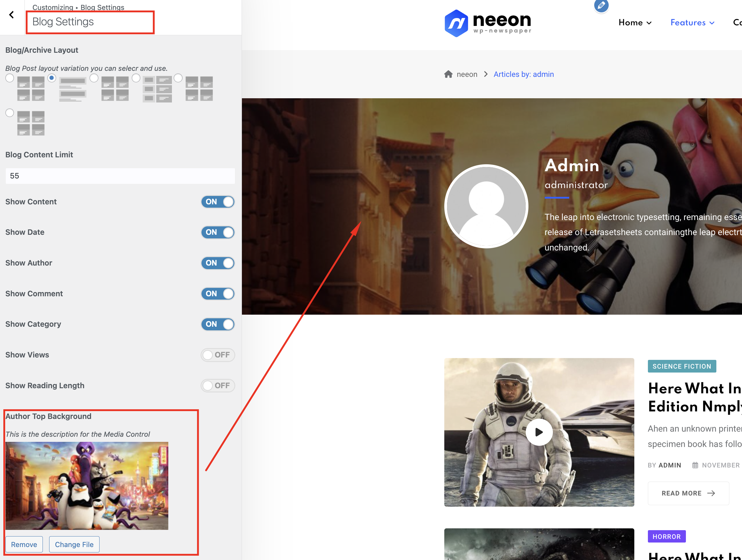The height and width of the screenshot is (560, 742).
Task: Open the Horror category tag
Action: (x=667, y=536)
